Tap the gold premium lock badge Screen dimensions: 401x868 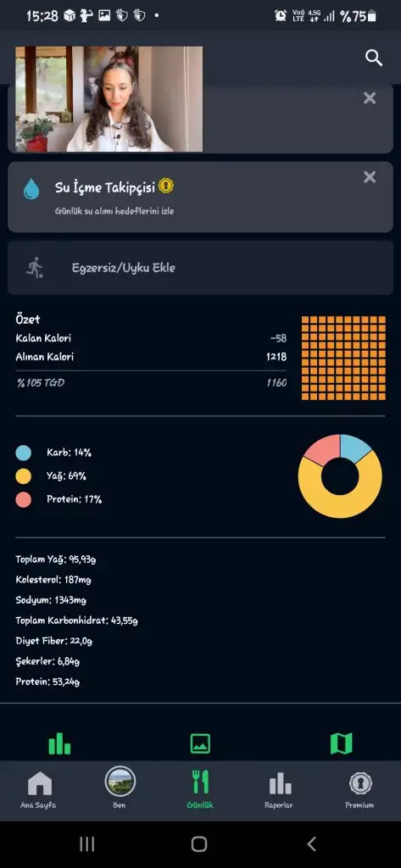click(x=166, y=186)
